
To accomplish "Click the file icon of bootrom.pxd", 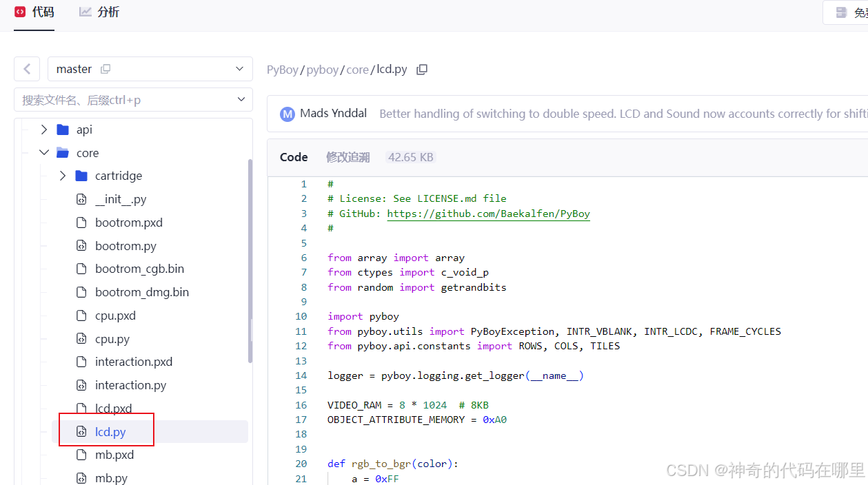I will pos(81,223).
